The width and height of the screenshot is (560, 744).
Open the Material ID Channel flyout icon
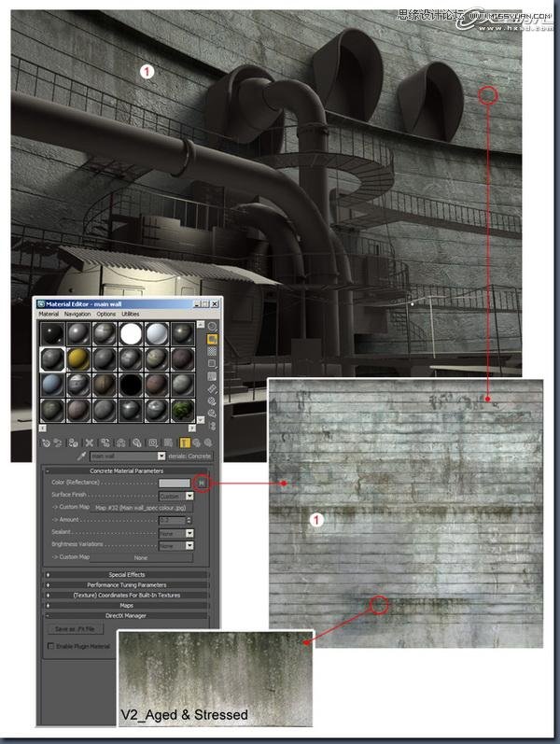pyautogui.click(x=153, y=442)
